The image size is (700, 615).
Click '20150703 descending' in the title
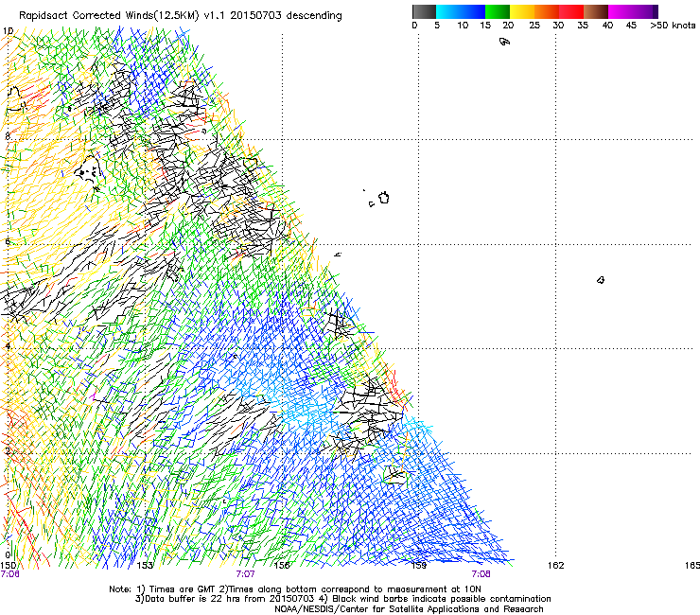click(x=287, y=16)
